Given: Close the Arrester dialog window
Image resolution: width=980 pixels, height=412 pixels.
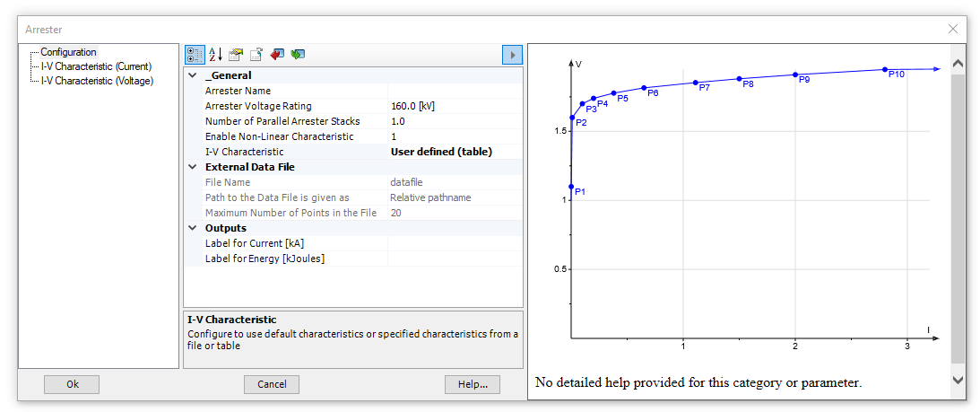Looking at the screenshot, I should [953, 29].
